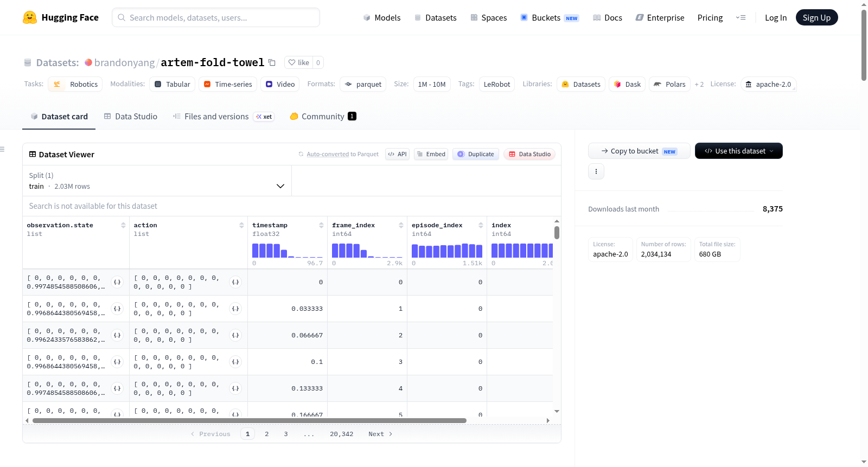This screenshot has height=467, width=868.
Task: Click the Polars library tag
Action: click(x=669, y=84)
